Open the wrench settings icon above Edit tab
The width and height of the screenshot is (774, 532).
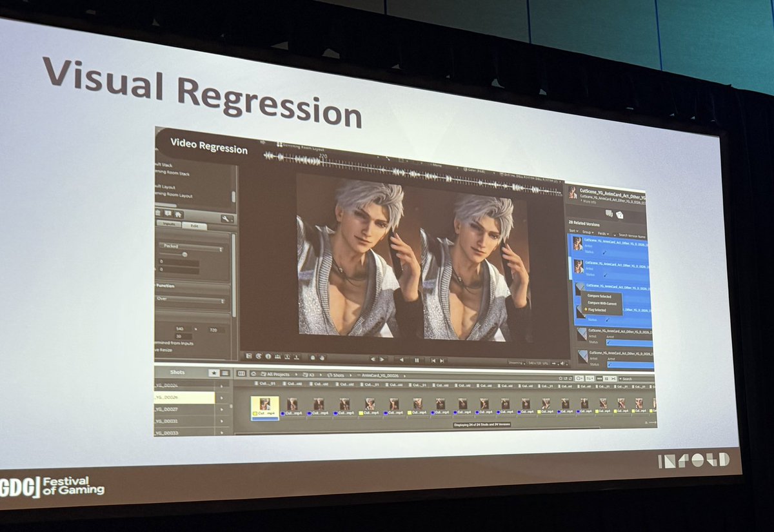228,219
